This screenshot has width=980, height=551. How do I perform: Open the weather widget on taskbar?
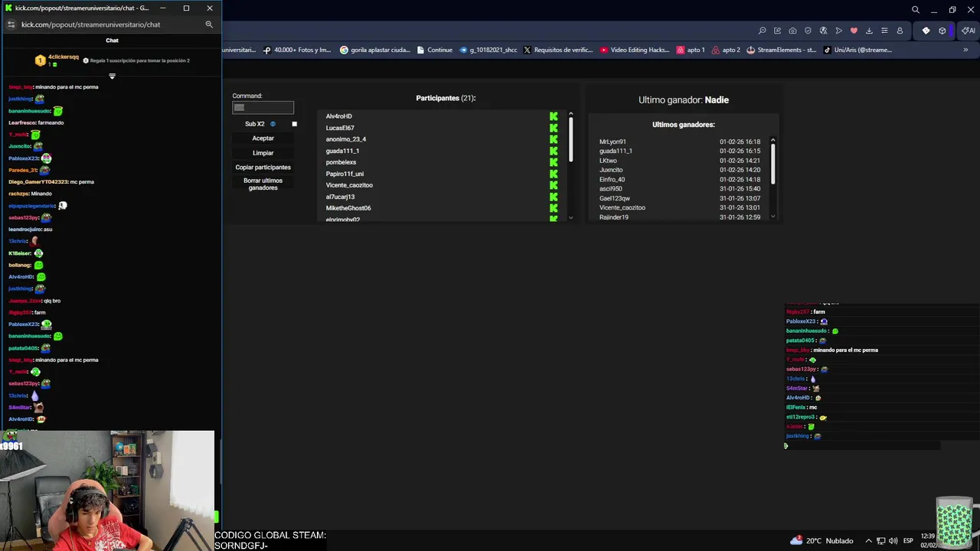pos(822,540)
